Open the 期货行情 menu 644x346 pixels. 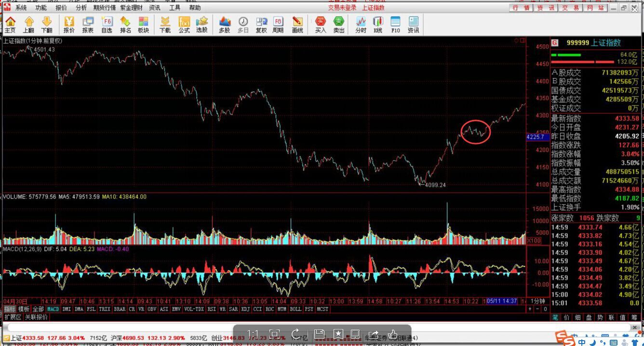click(x=104, y=8)
